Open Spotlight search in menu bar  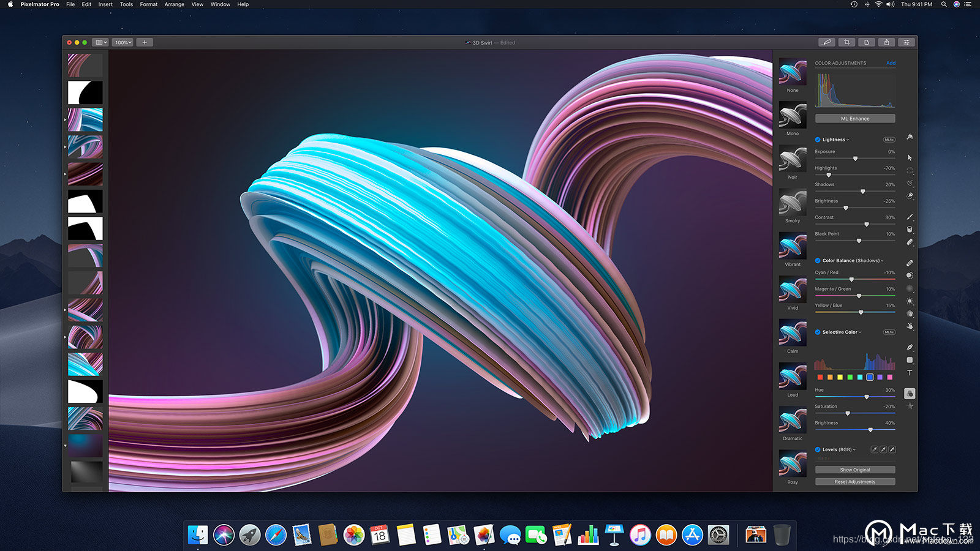[x=944, y=4]
